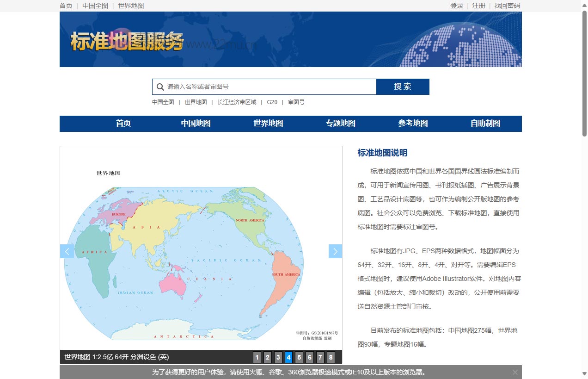Select slide 7 in the carousel indicators

pos(320,357)
